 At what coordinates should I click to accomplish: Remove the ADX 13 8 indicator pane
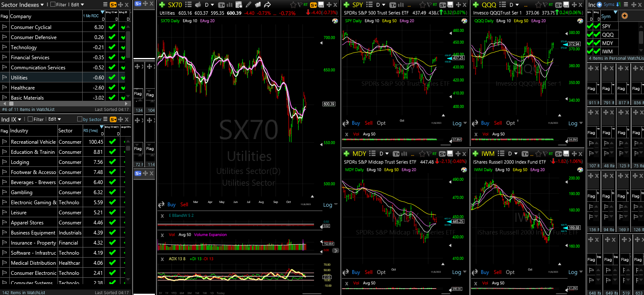[162, 258]
